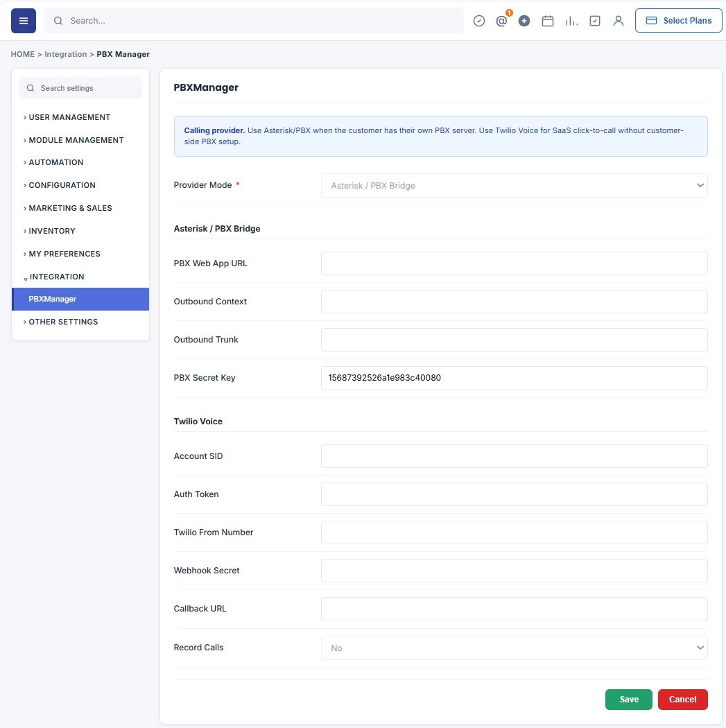Expand OTHER SETTINGS section
The width and height of the screenshot is (726, 728).
point(61,322)
